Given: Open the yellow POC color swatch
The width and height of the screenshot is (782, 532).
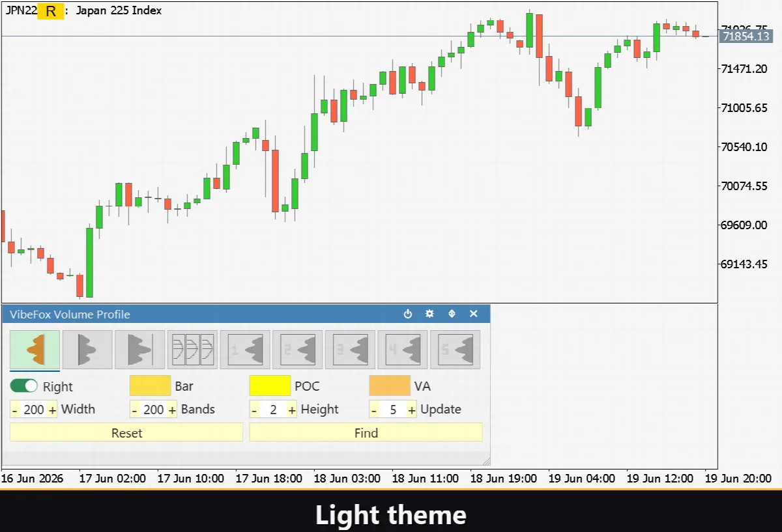Looking at the screenshot, I should 270,386.
